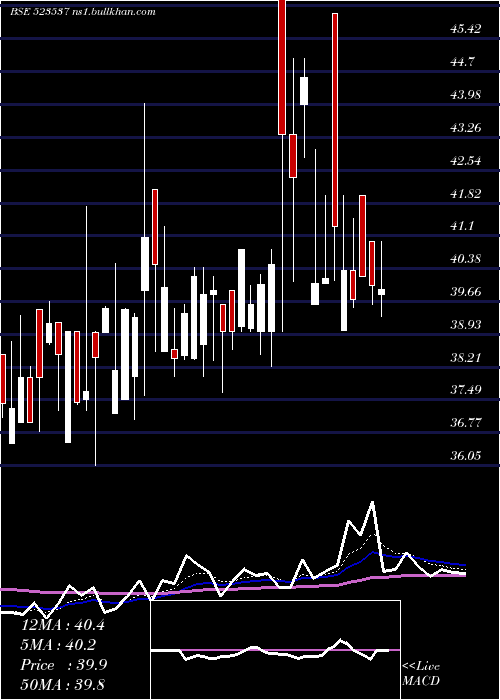The width and height of the screenshot is (500, 700).
Task: Click the 50MA : 39.8 readout
Action: tap(62, 684)
